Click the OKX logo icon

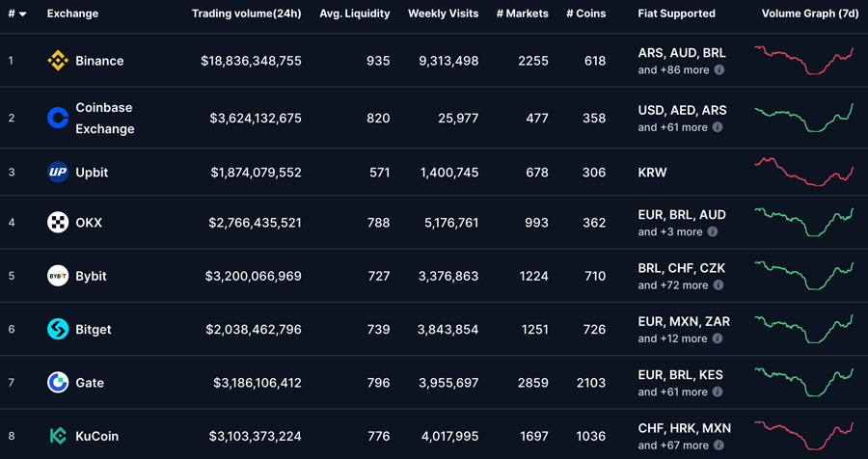pos(58,223)
